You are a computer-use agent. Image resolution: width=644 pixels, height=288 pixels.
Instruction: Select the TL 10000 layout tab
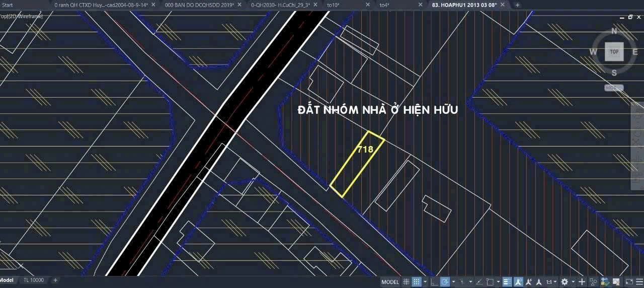click(34, 280)
